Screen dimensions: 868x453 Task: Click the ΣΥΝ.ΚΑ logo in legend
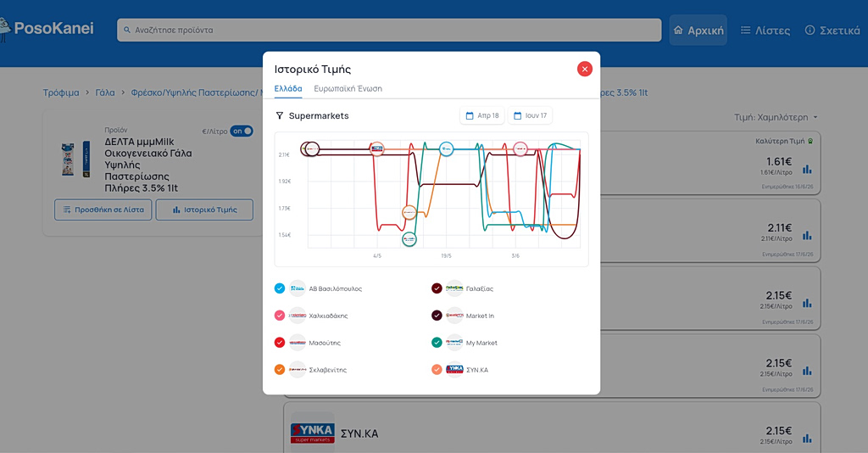pyautogui.click(x=454, y=370)
